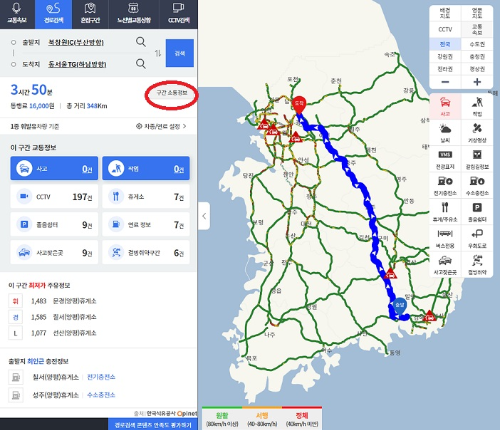This screenshot has width=500, height=430.
Task: Click the destination 도착지 search magnifier icon
Action: pyautogui.click(x=141, y=64)
